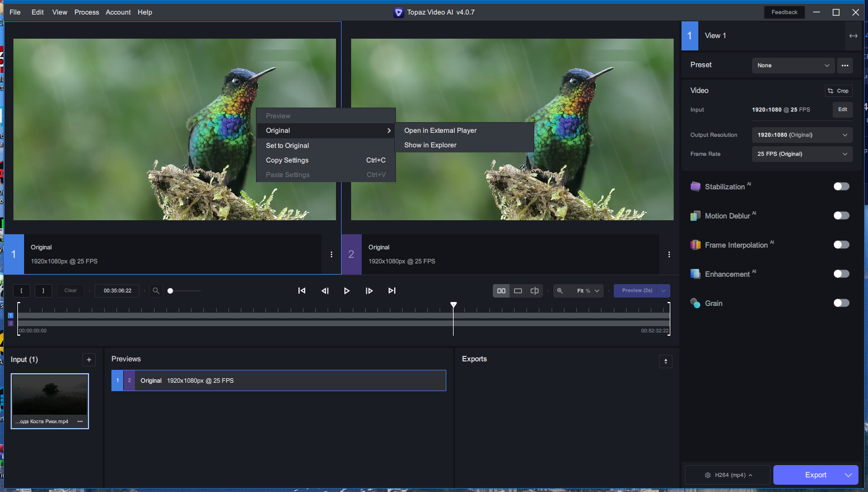Open the Process menu
Screen dimensions: 868x492
coord(87,12)
